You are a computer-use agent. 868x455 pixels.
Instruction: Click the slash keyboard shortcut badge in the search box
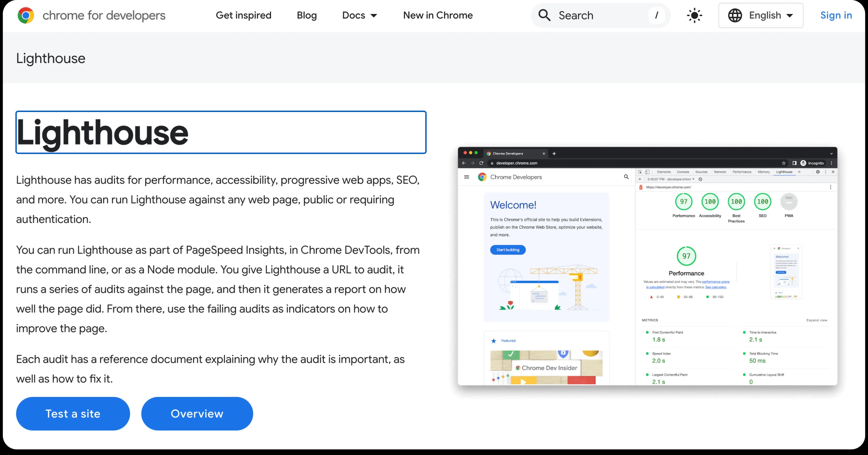(656, 16)
